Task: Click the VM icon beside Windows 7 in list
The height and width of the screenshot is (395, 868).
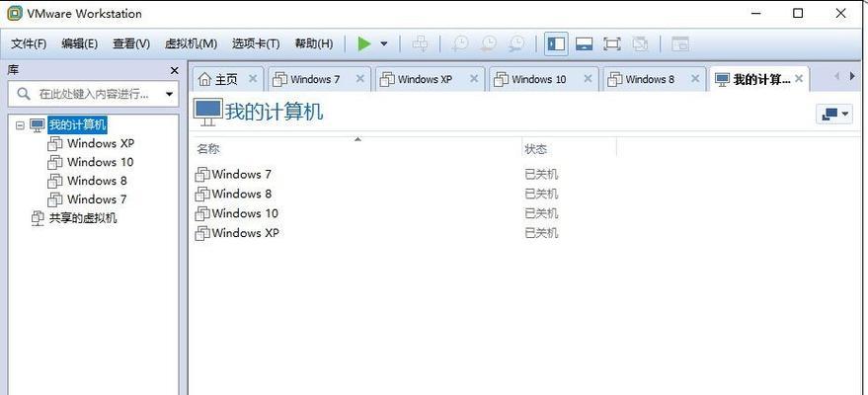Action: (x=202, y=175)
